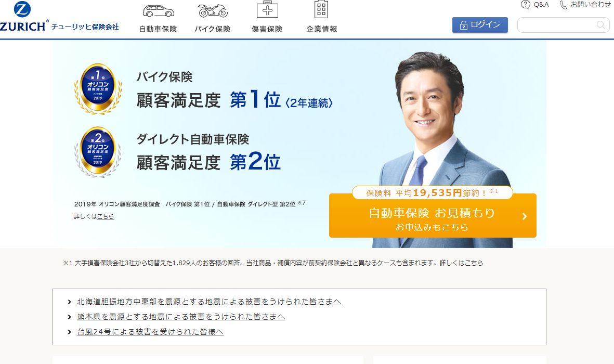
Task: Click 2019年 オリコン顧客満足度調査 caption text
Action: [x=190, y=204]
